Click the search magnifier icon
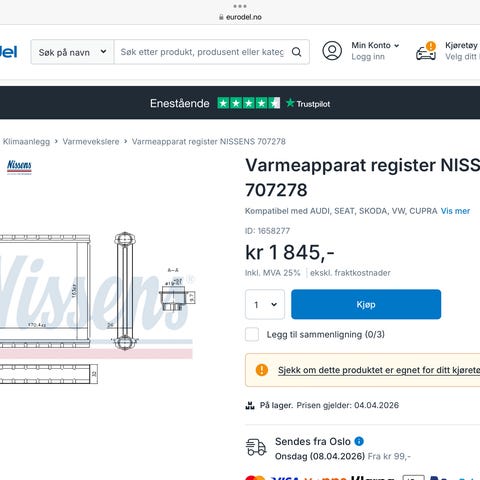Viewport: 480px width, 480px height. [x=296, y=52]
